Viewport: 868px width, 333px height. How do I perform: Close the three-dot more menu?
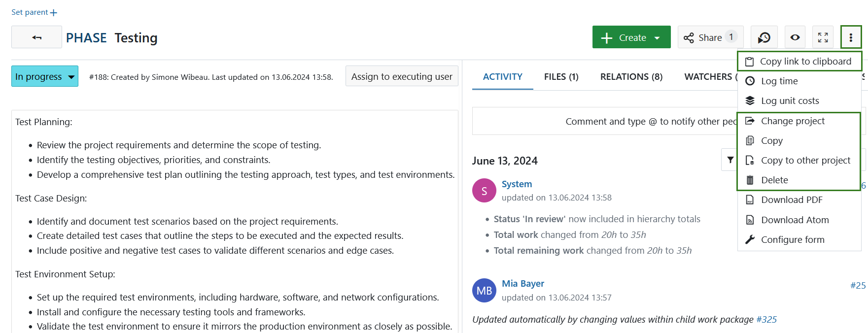coord(851,37)
